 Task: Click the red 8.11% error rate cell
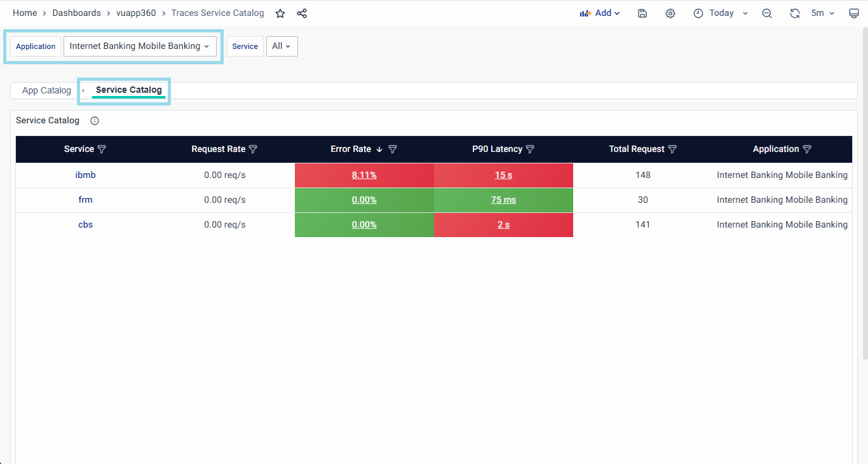364,175
